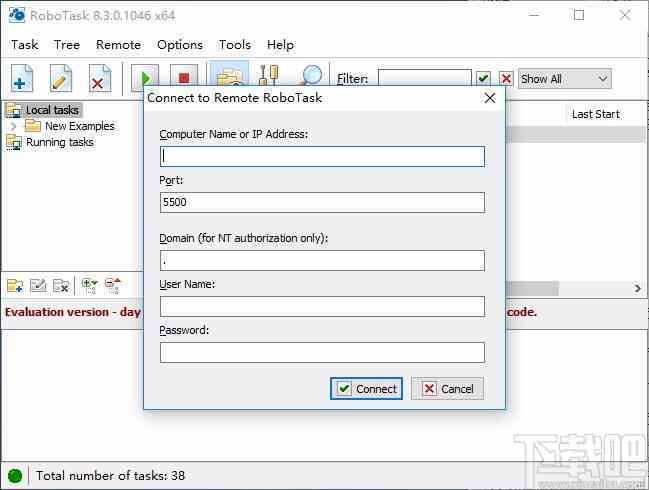Apply filter with green checkmark icon
This screenshot has width=649, height=490.
[x=483, y=78]
